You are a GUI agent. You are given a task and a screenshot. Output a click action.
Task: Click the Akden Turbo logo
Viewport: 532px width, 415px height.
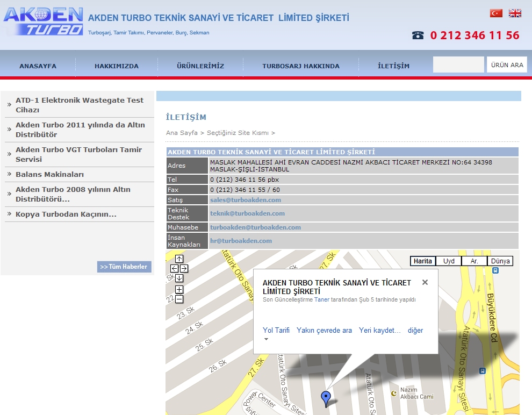(43, 21)
